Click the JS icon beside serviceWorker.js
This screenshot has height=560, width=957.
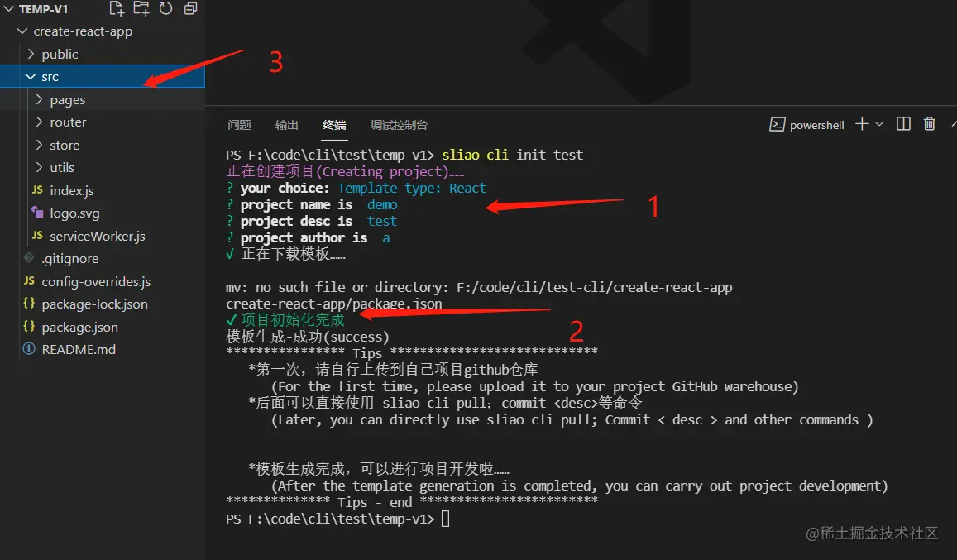pos(37,235)
